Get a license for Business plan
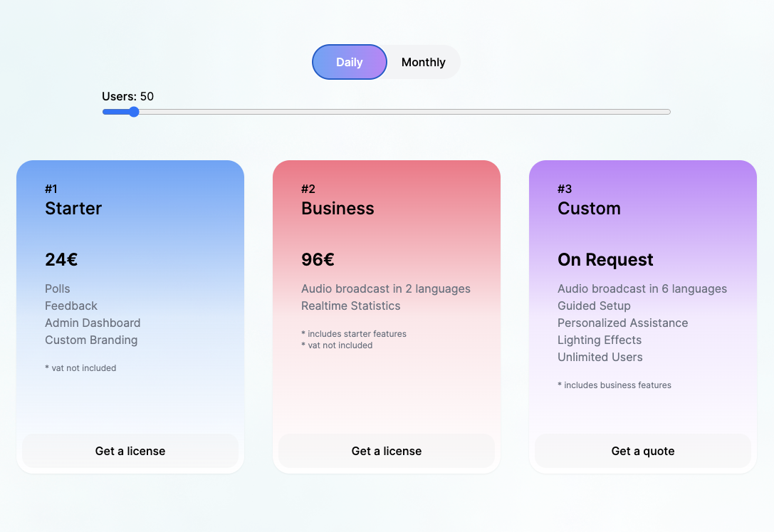The width and height of the screenshot is (774, 532). [387, 451]
